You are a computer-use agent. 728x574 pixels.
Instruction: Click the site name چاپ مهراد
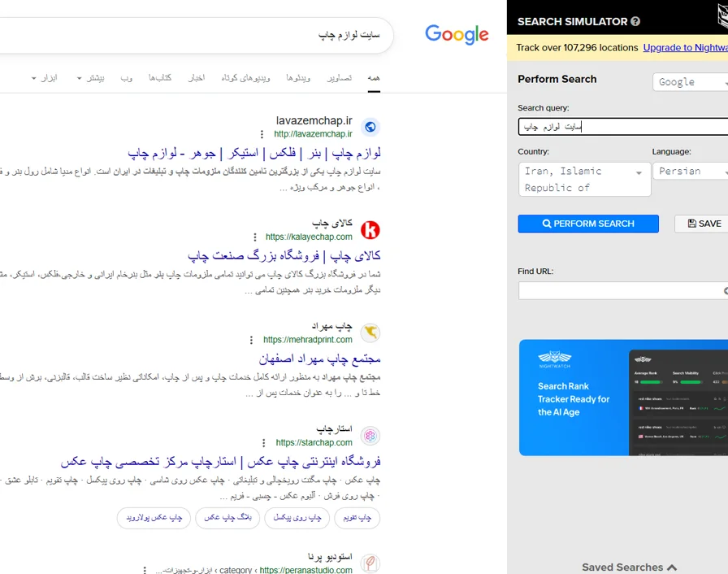332,327
